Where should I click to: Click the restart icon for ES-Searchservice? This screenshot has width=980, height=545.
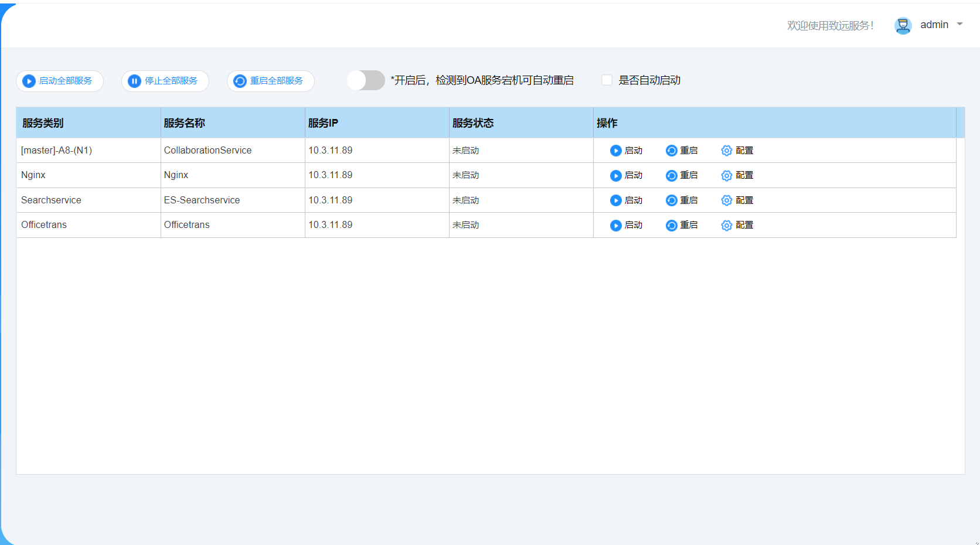671,200
